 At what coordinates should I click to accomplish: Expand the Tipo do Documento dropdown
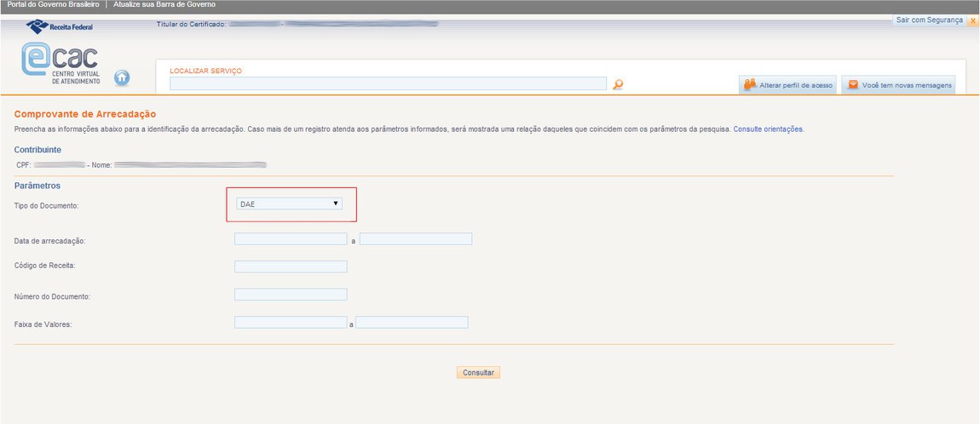[x=290, y=204]
